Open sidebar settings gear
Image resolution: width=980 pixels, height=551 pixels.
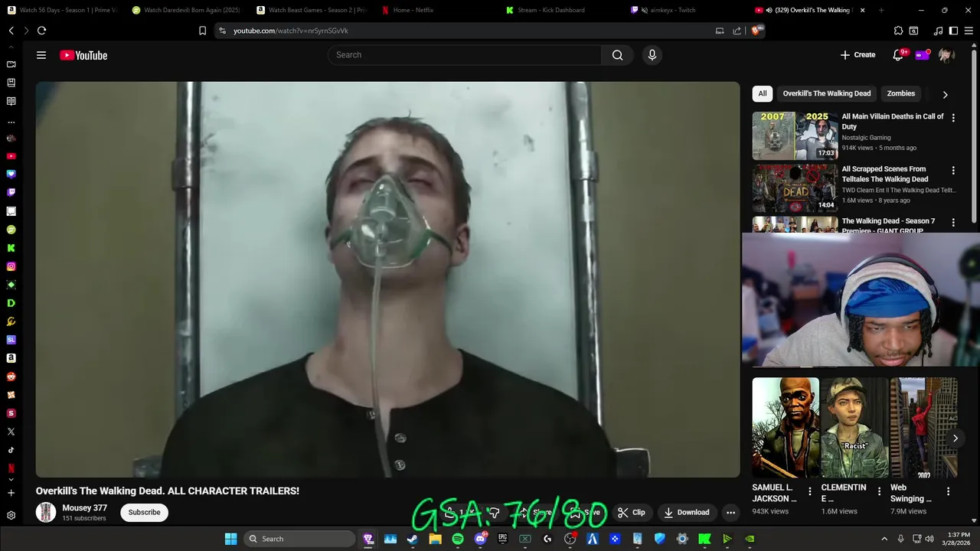[x=11, y=516]
